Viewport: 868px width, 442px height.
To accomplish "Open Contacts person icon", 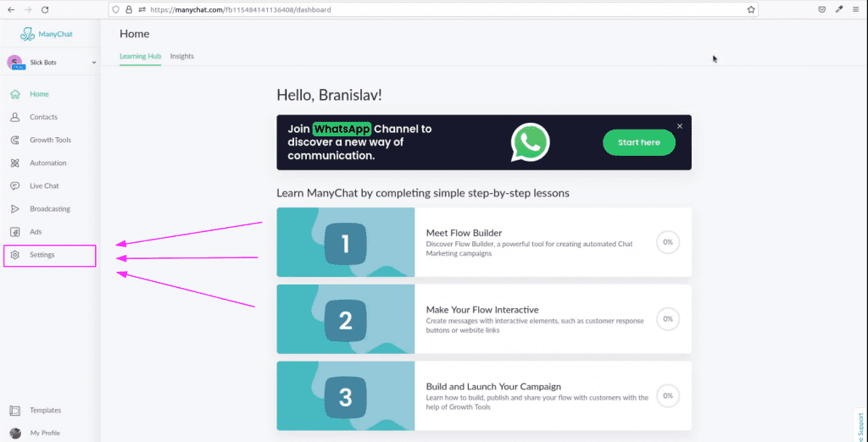I will coord(15,118).
